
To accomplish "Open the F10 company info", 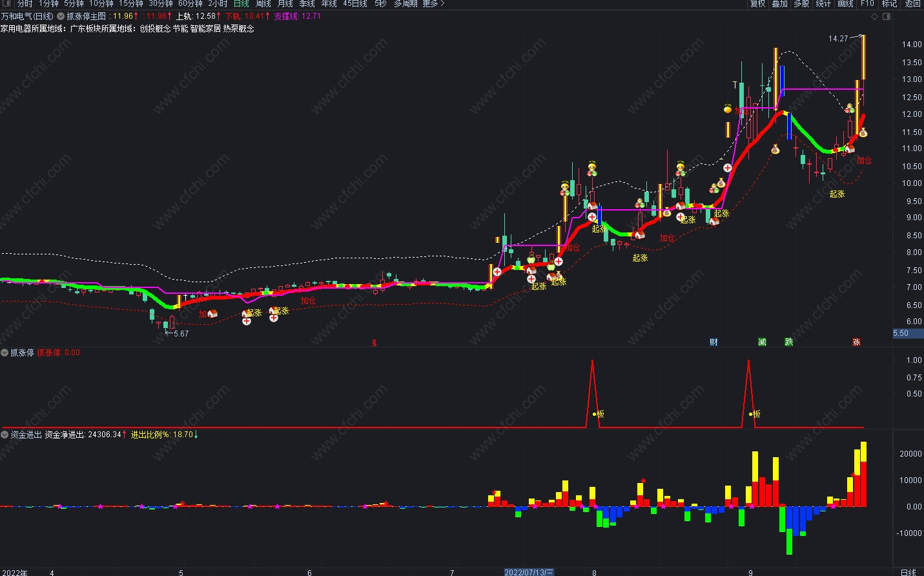I will coord(867,4).
